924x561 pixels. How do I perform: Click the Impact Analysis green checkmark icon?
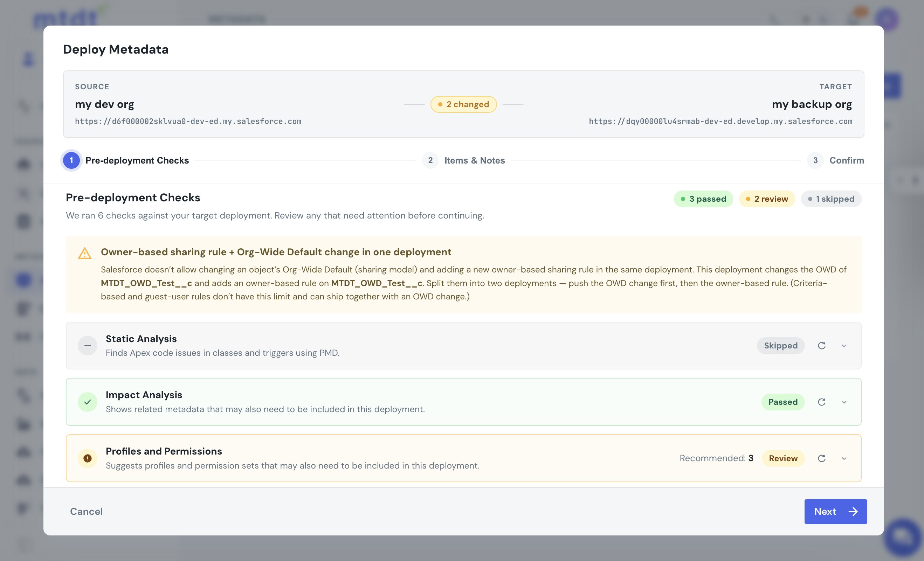[87, 402]
